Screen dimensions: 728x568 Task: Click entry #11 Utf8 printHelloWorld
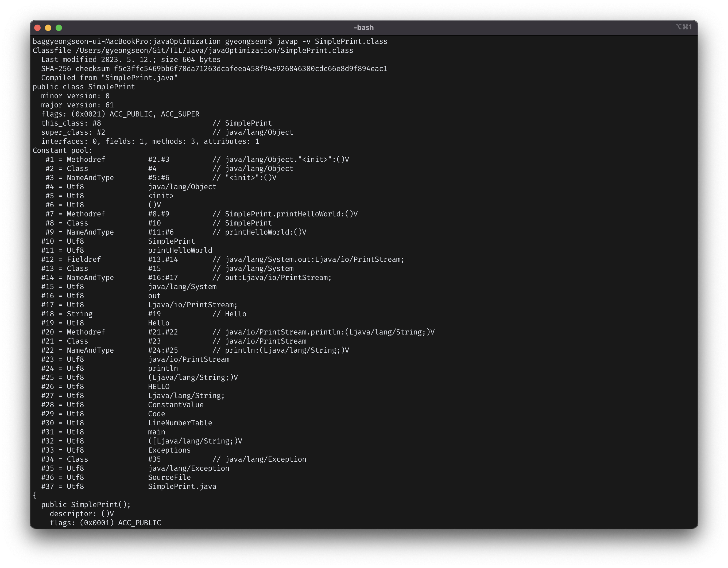[x=126, y=250]
